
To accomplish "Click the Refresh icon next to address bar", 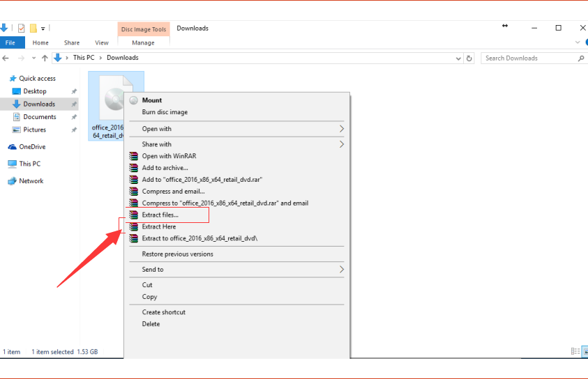I will click(x=469, y=59).
